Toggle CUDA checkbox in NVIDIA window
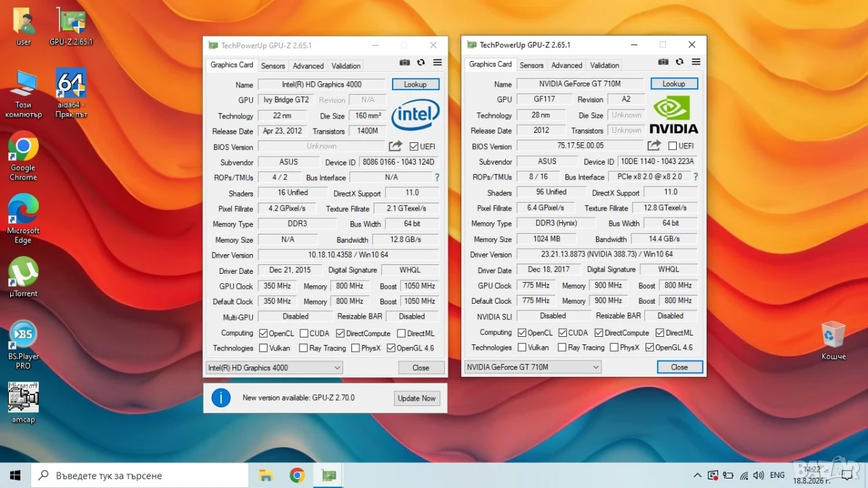 pos(562,333)
